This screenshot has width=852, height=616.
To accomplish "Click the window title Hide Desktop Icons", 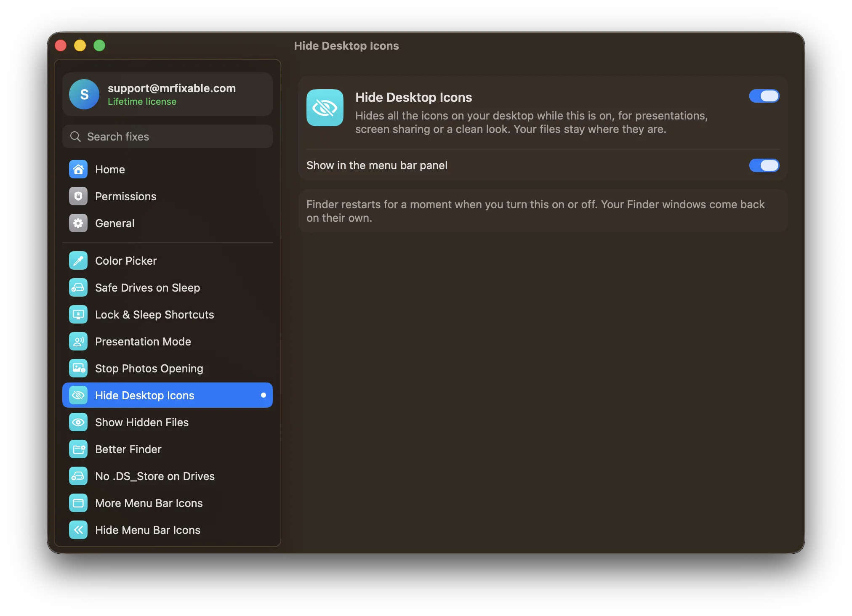I will (x=346, y=45).
